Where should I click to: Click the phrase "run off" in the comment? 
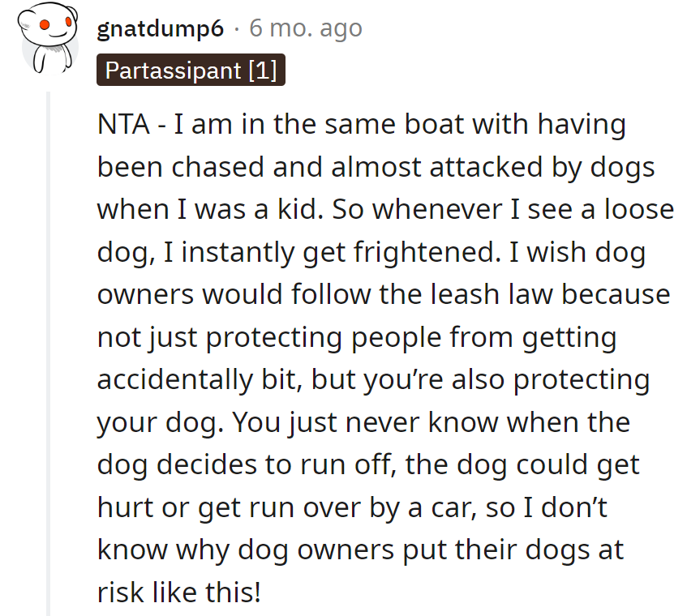(354, 465)
